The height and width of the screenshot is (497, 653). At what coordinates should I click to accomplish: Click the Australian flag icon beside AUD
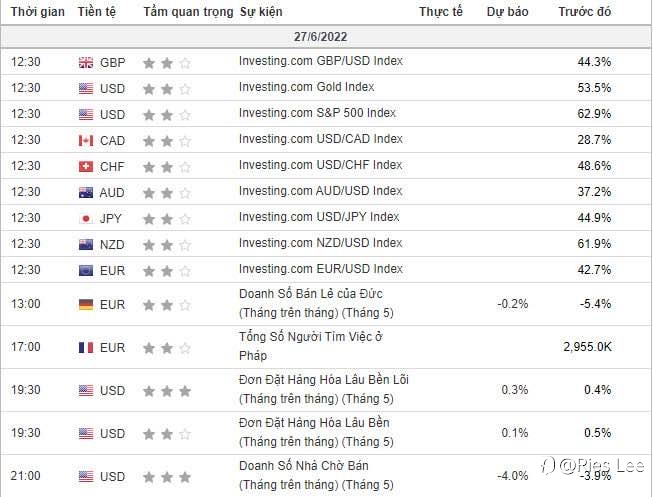point(86,192)
